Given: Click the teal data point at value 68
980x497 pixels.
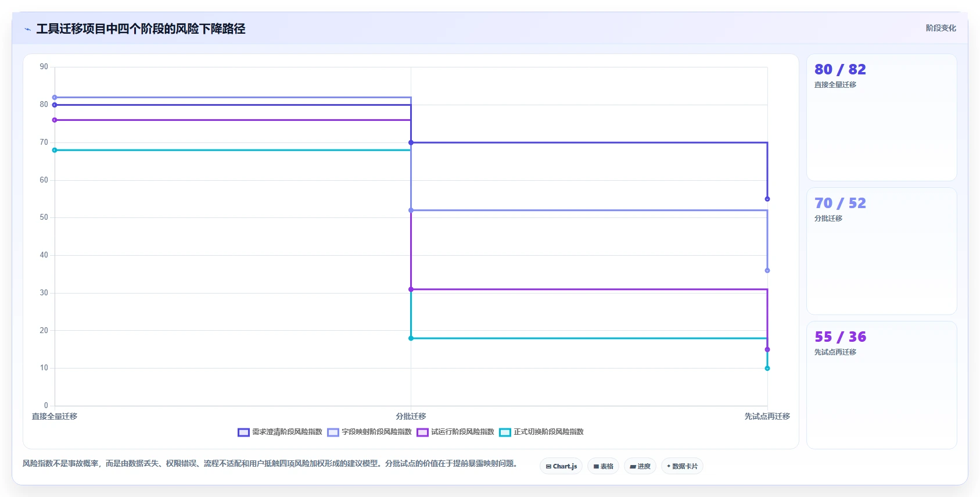Looking at the screenshot, I should (x=55, y=150).
